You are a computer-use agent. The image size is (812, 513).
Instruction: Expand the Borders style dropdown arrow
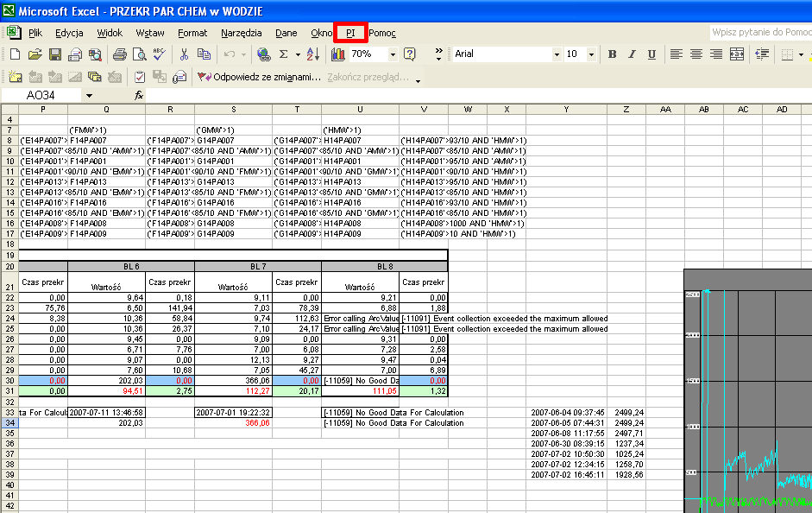pos(801,54)
